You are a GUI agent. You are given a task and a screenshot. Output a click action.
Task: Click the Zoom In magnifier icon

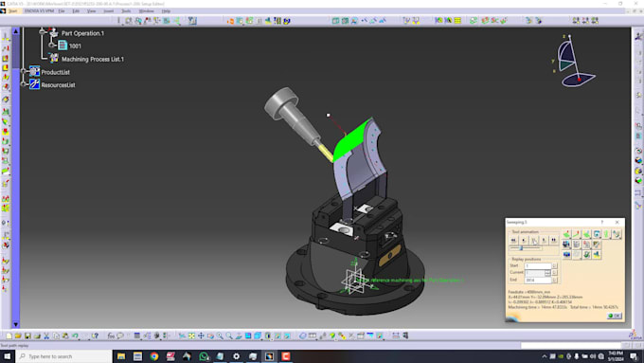(x=220, y=336)
